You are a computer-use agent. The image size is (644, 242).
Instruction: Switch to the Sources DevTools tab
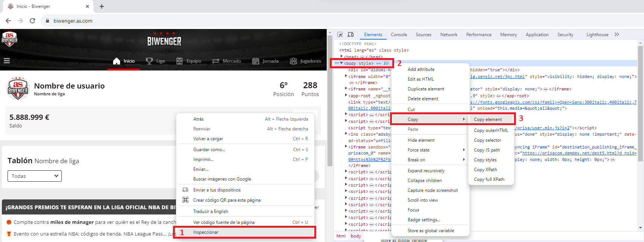tap(424, 35)
